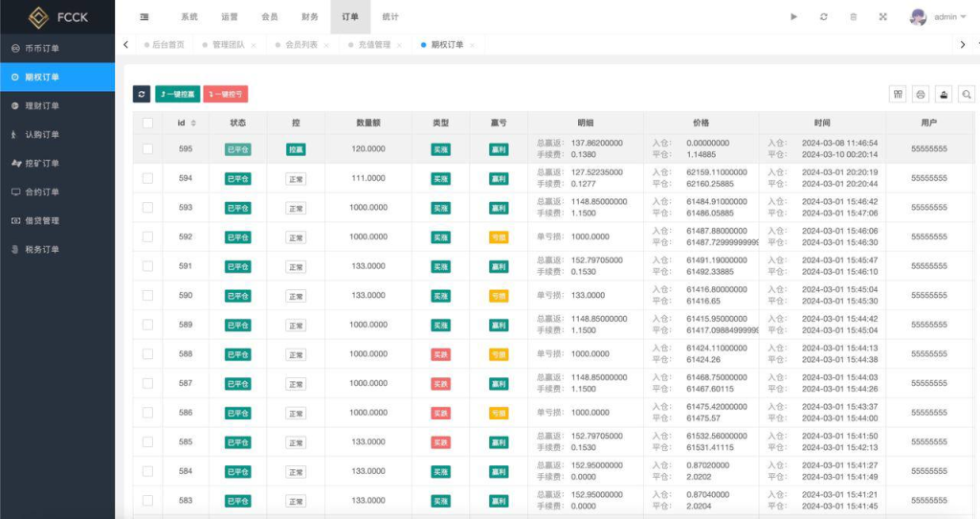The image size is (980, 519).
Task: Select 期权订单 in the sidebar
Action: pyautogui.click(x=57, y=77)
